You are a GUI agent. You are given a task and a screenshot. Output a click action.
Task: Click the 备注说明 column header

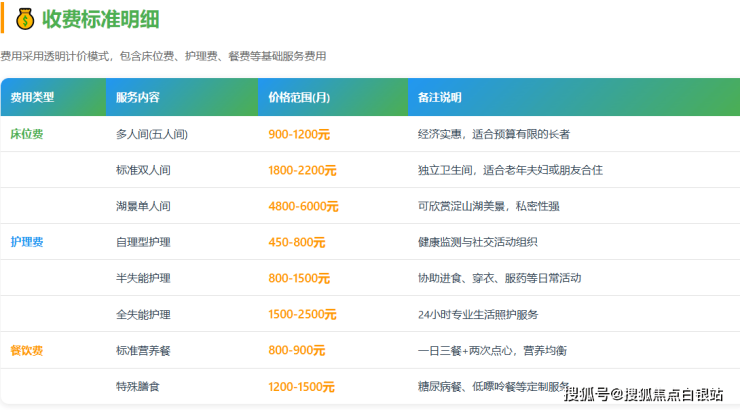(x=439, y=98)
